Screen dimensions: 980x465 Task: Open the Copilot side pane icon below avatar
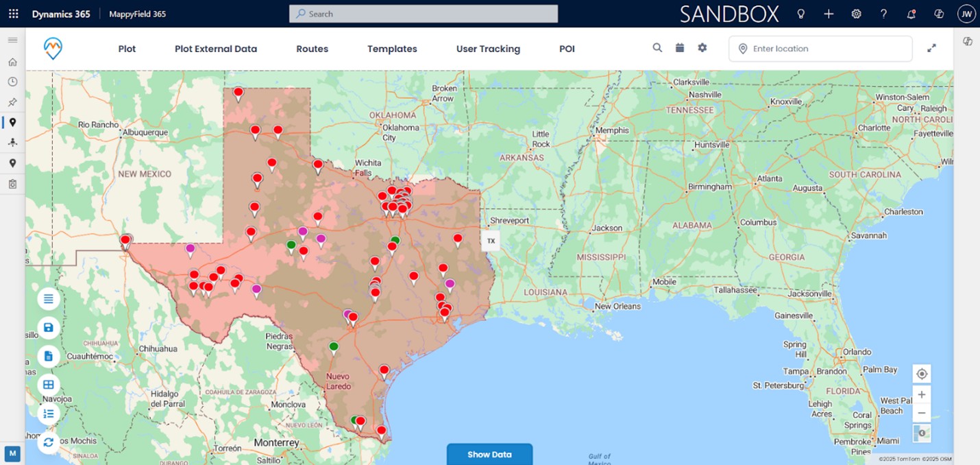pos(968,42)
